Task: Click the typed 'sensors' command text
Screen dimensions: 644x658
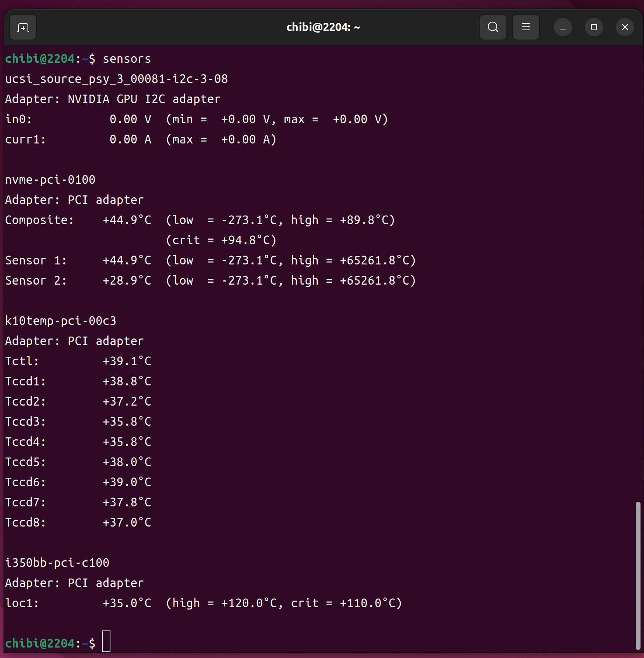Action: coord(127,59)
